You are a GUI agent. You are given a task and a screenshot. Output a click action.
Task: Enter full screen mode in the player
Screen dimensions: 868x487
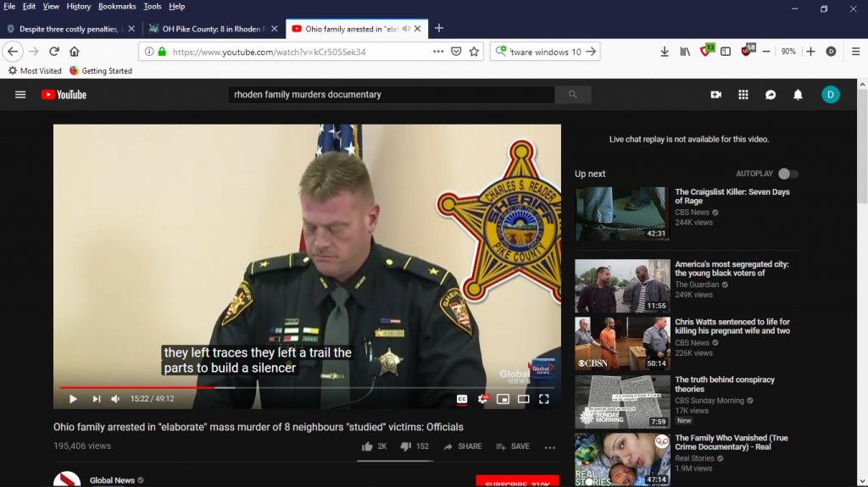point(544,399)
